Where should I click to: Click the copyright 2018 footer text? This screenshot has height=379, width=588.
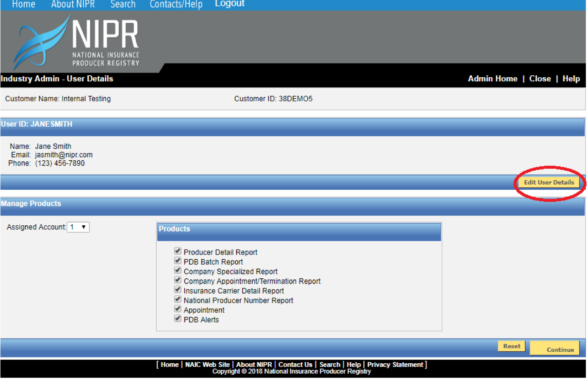click(x=292, y=372)
